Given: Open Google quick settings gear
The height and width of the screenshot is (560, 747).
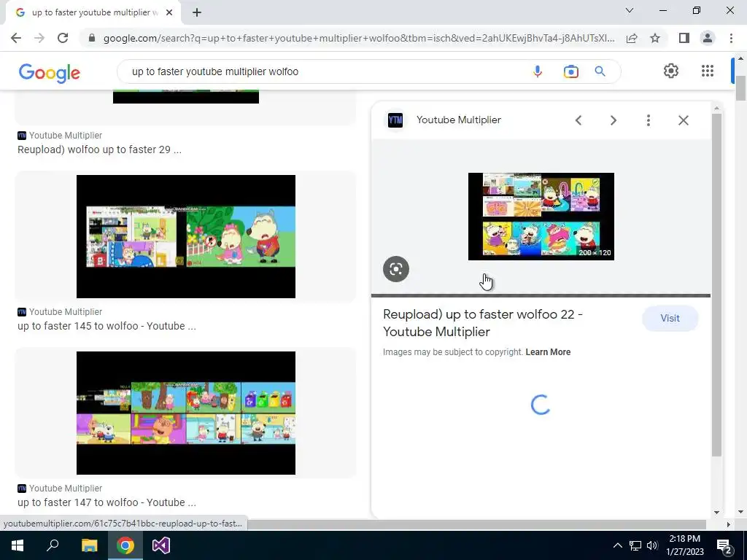Looking at the screenshot, I should coord(671,71).
